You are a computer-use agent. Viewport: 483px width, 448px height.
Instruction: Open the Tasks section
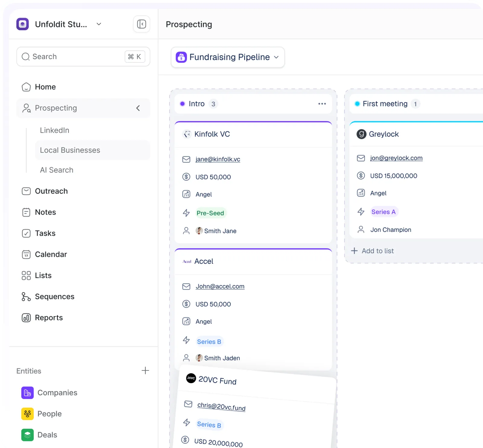click(45, 233)
